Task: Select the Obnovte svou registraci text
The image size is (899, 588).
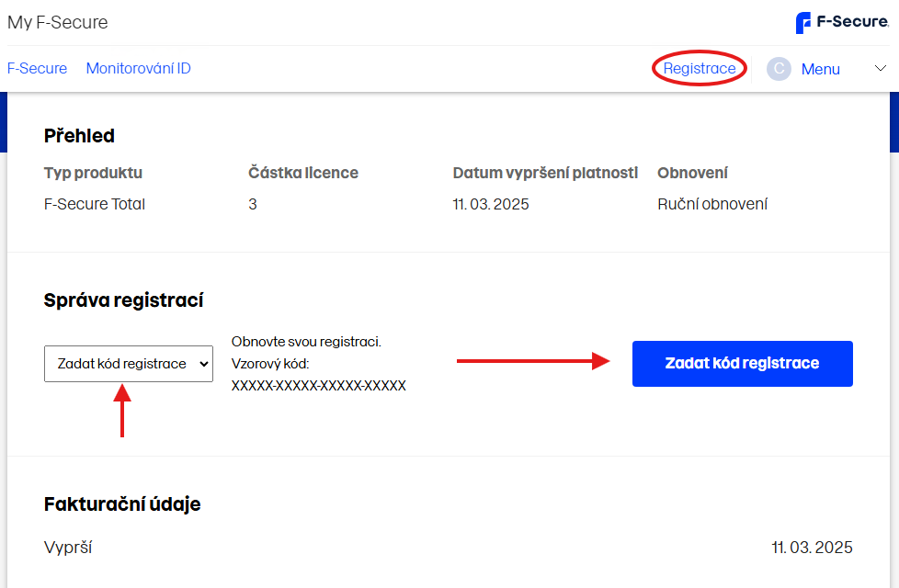Action: [306, 342]
